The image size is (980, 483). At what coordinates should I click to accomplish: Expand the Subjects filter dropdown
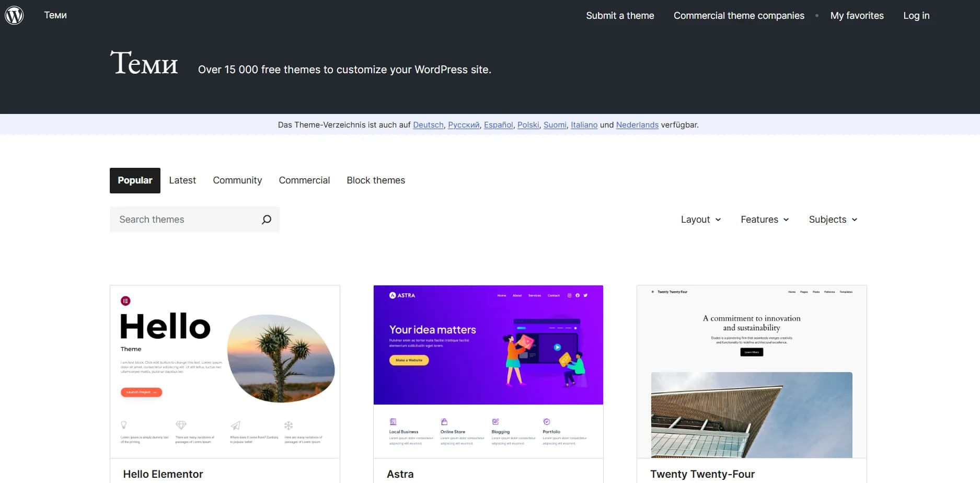click(x=833, y=220)
